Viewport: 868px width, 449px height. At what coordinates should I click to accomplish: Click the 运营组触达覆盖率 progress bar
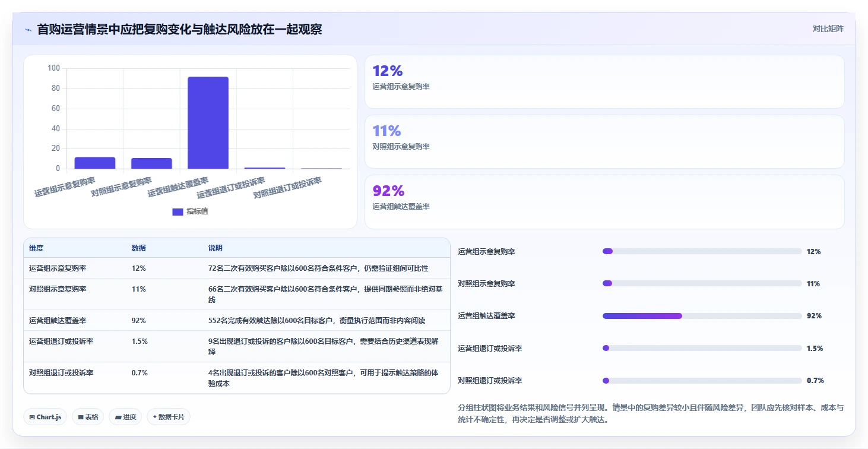[702, 316]
